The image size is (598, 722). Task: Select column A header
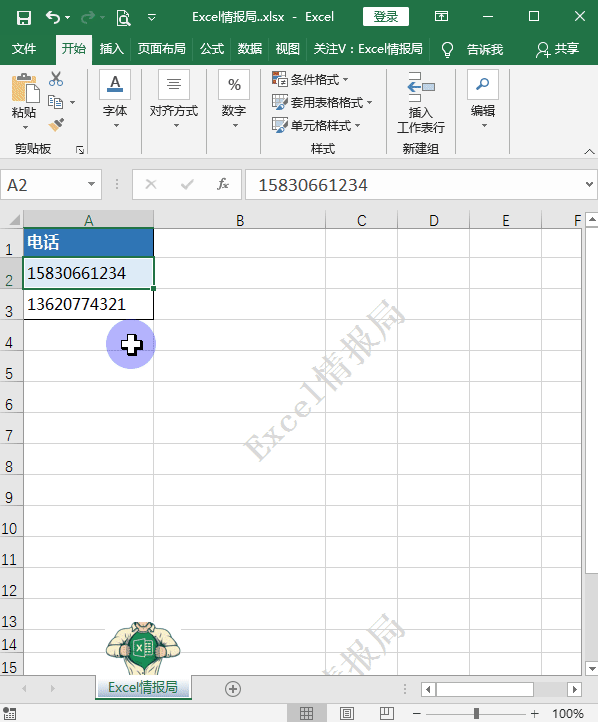pos(88,220)
